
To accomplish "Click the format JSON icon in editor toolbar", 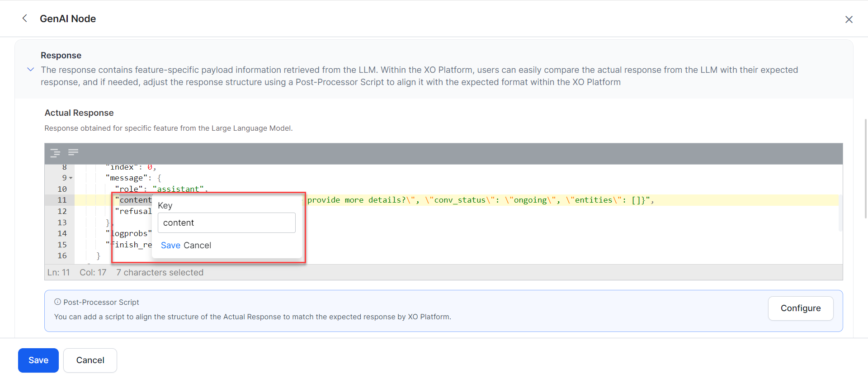I will pos(55,153).
